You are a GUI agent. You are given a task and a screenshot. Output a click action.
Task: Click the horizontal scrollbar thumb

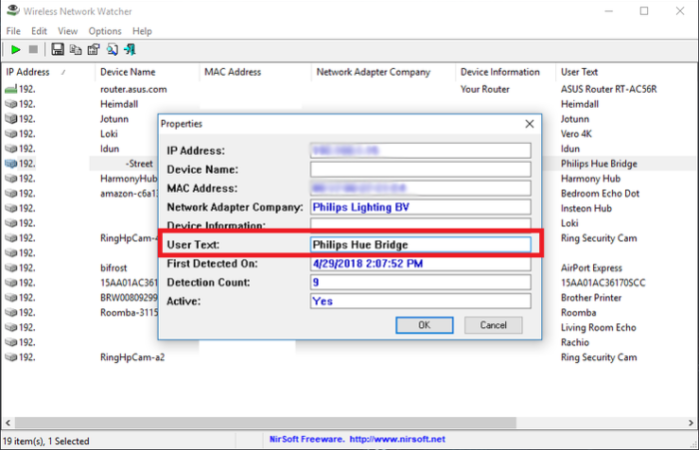pos(265,422)
